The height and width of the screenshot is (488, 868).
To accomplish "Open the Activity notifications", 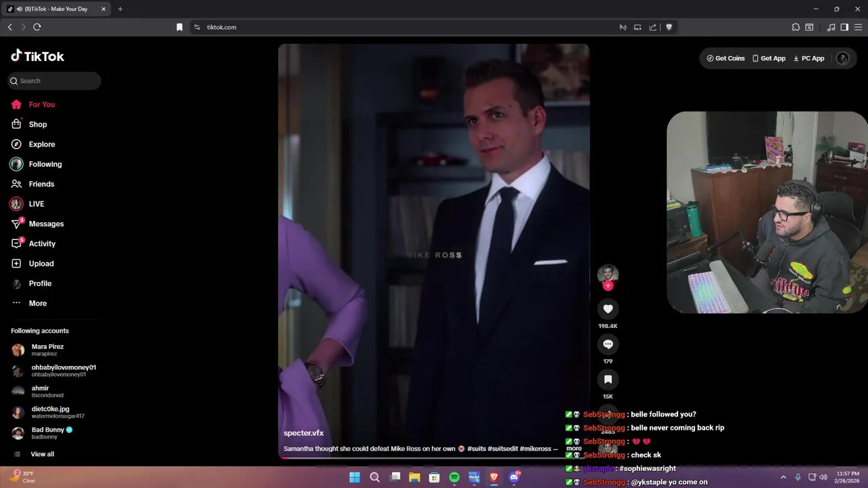I will click(42, 243).
